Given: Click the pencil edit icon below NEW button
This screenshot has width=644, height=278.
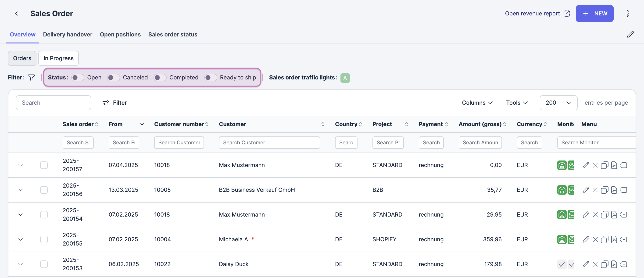Looking at the screenshot, I should 630,34.
